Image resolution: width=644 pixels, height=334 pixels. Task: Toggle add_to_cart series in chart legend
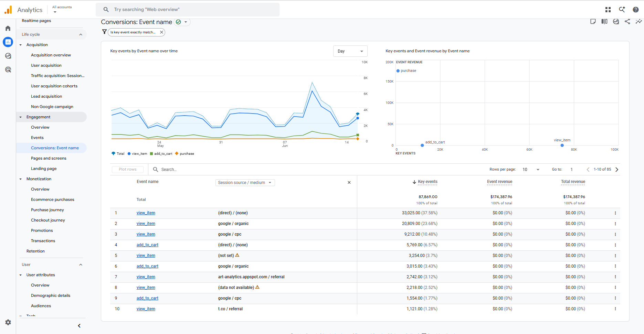(x=161, y=153)
